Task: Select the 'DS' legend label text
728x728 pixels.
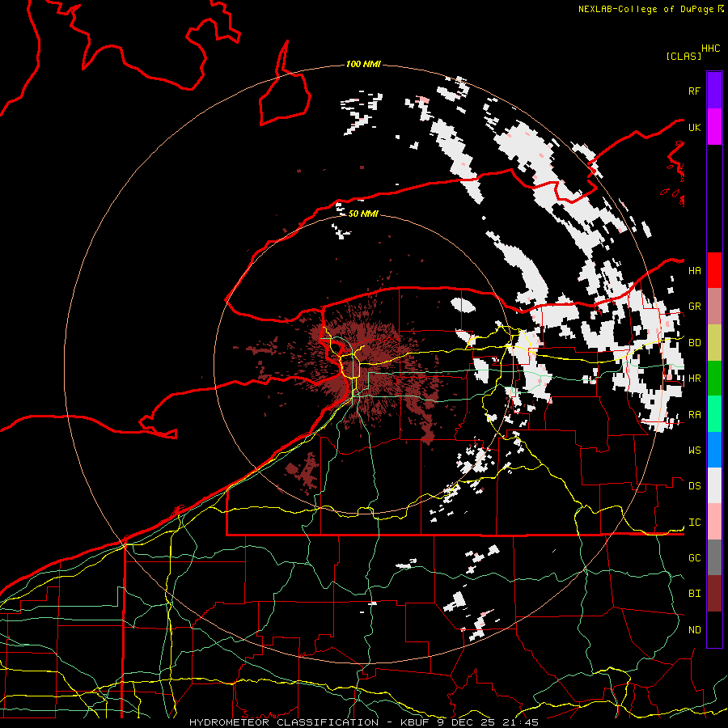Action: click(x=694, y=486)
